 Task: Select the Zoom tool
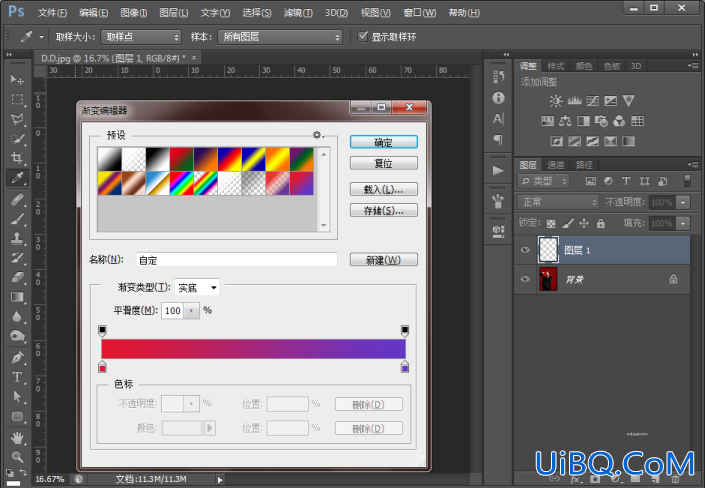click(x=17, y=457)
